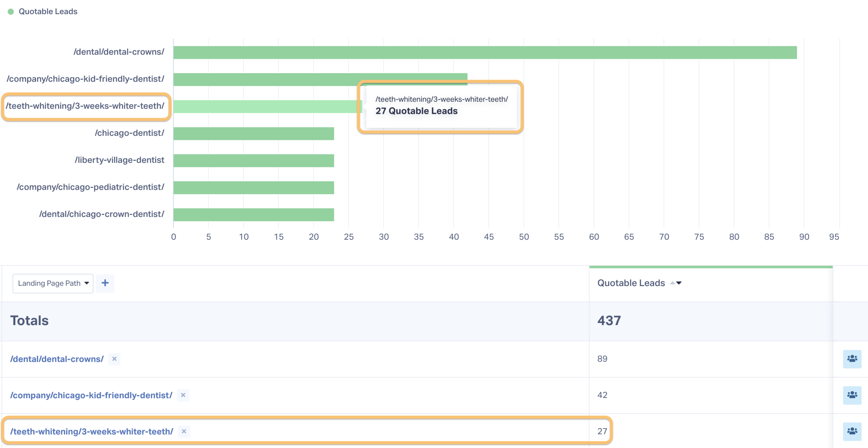View people for the 3-weeks-whiter-teeth row
The width and height of the screenshot is (868, 448).
pyautogui.click(x=852, y=431)
